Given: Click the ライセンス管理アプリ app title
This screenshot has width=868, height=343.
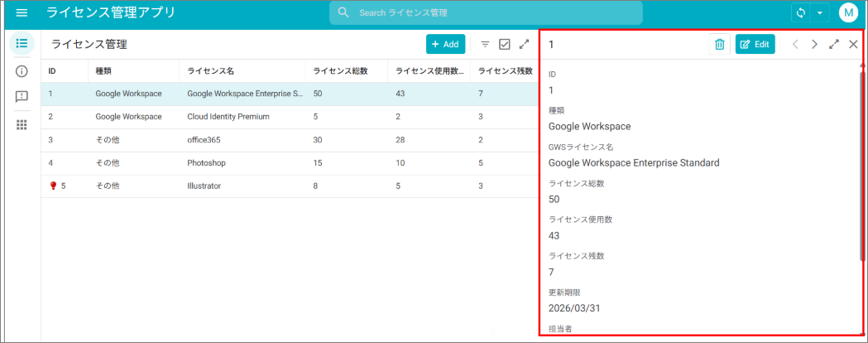Looking at the screenshot, I should (x=111, y=12).
